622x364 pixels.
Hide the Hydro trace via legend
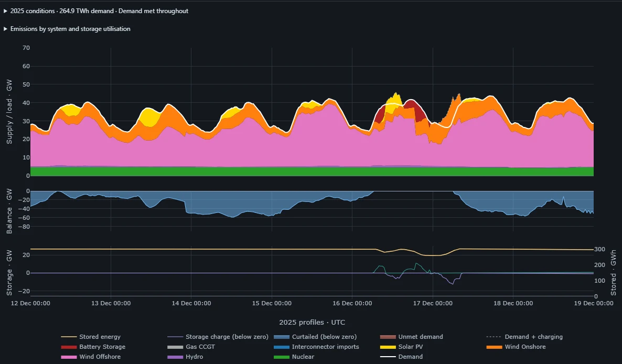pyautogui.click(x=185, y=357)
